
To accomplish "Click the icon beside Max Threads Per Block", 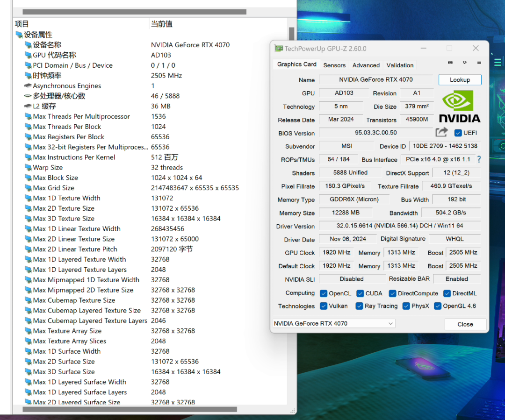I will click(29, 127).
